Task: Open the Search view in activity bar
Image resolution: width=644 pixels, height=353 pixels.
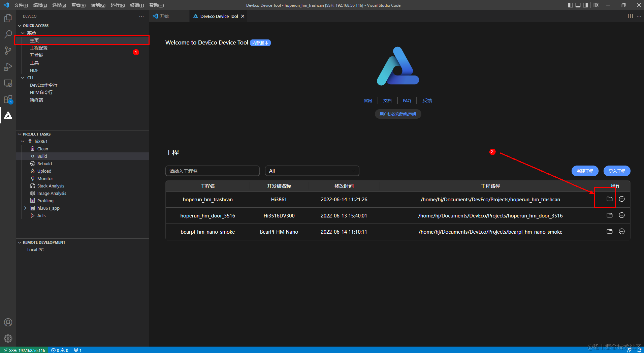Action: point(8,34)
